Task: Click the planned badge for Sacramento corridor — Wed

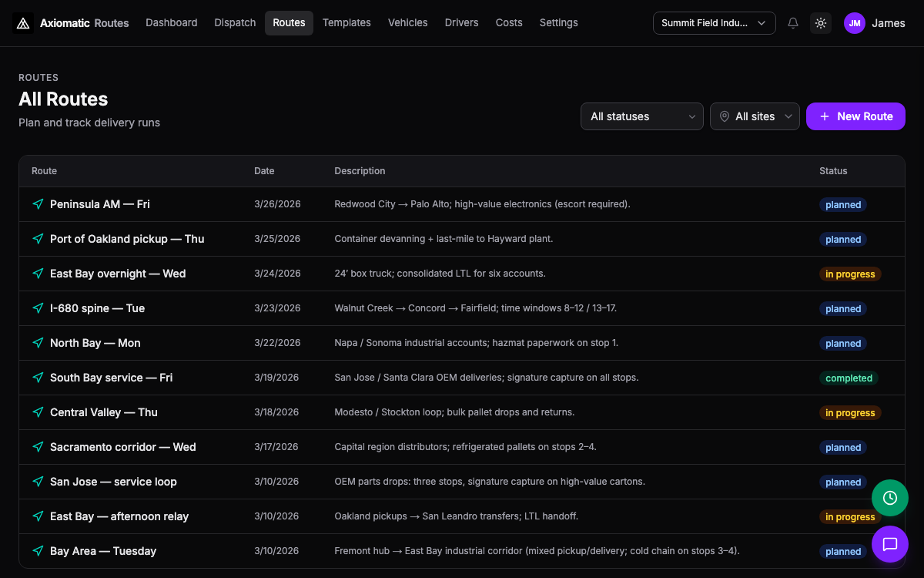Action: coord(843,448)
